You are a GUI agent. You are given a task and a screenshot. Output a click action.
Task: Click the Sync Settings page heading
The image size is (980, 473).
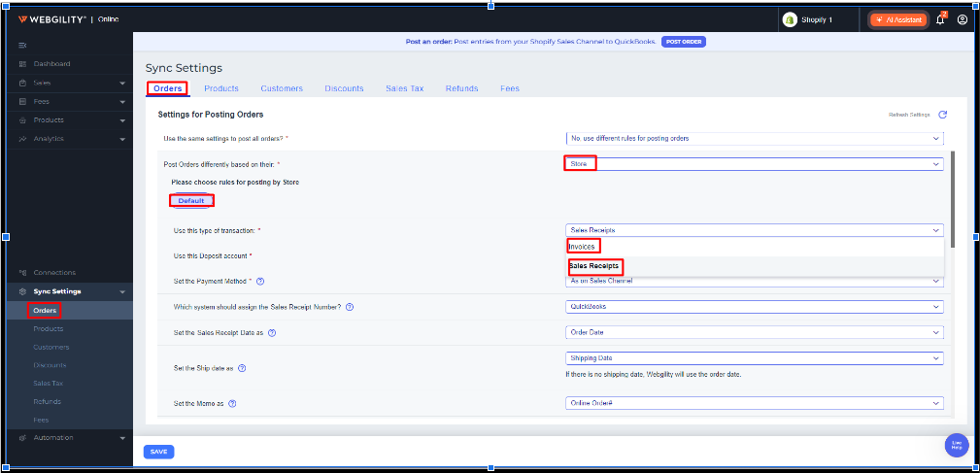pos(184,68)
